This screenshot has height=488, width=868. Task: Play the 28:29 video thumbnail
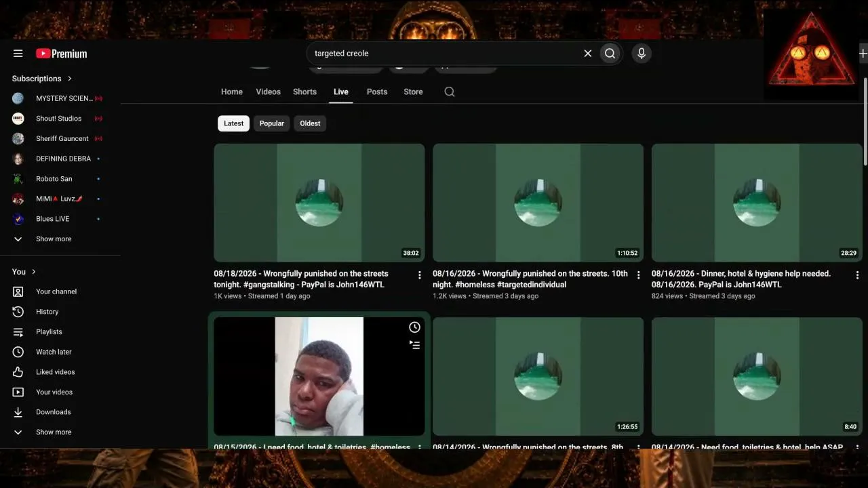pos(757,203)
